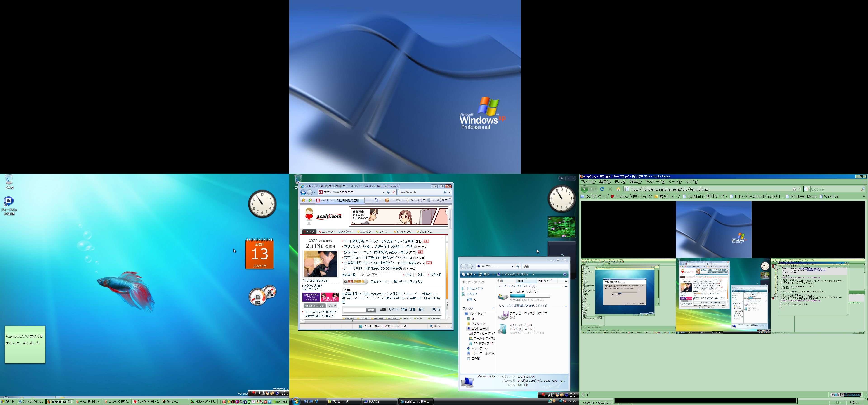
Task: Select the Floppy Disk Drive (A:) icon
Action: click(x=503, y=315)
